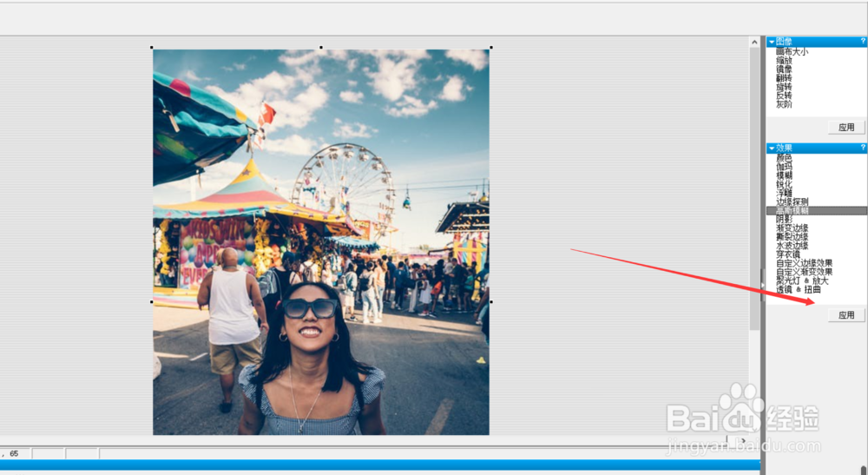Select 镜像 in the 图像 list
Viewport: 868px width, 475px height.
coord(784,69)
